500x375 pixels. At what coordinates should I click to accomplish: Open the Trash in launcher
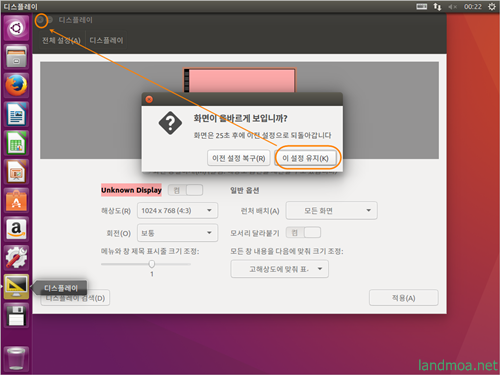(x=16, y=358)
